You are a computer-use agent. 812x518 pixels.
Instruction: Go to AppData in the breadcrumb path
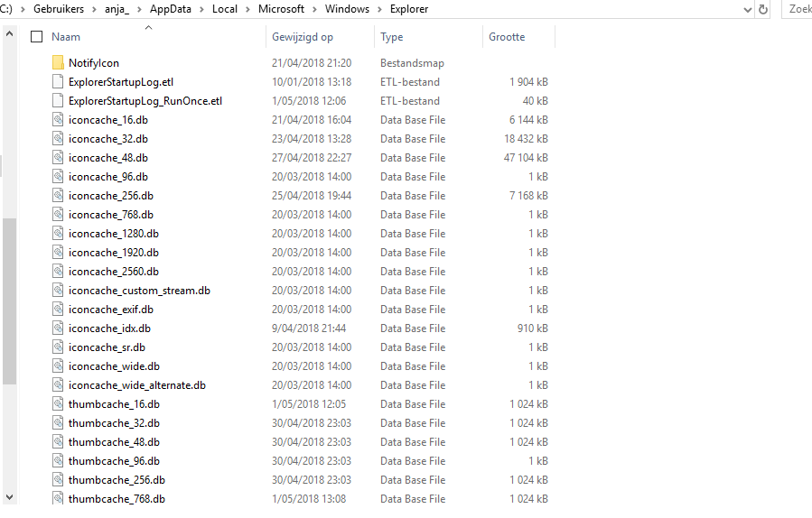coord(171,9)
